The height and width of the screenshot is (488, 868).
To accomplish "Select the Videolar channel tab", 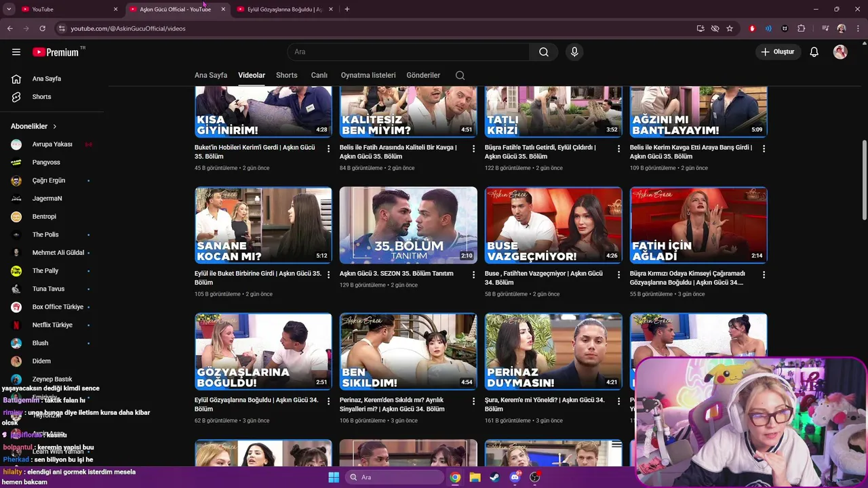I will tap(252, 75).
